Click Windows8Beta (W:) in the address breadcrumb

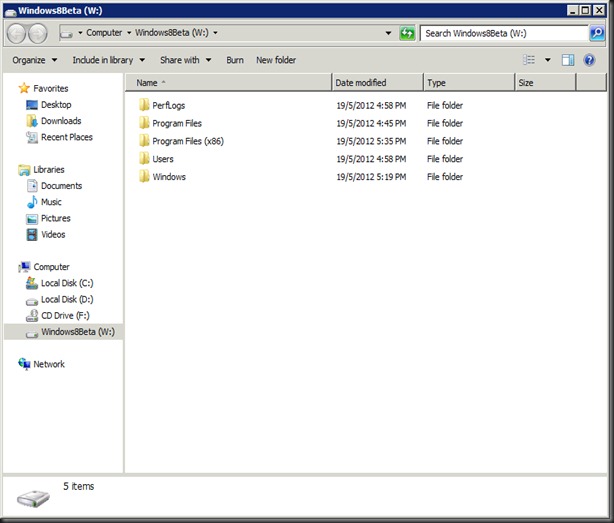[172, 33]
